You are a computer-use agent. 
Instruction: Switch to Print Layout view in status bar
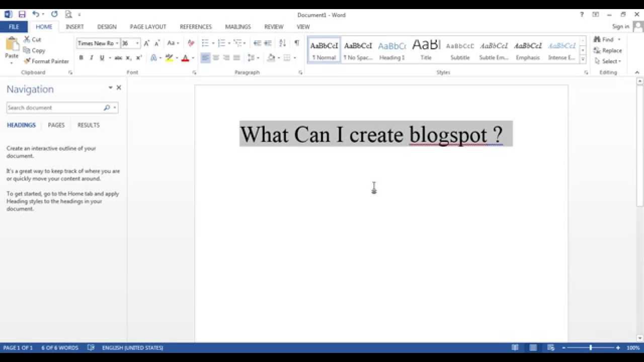[533, 347]
